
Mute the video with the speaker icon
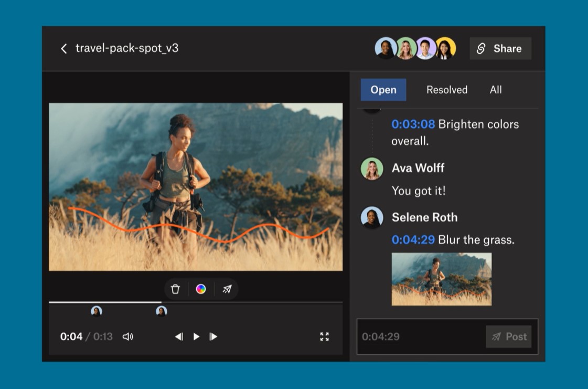tap(127, 337)
